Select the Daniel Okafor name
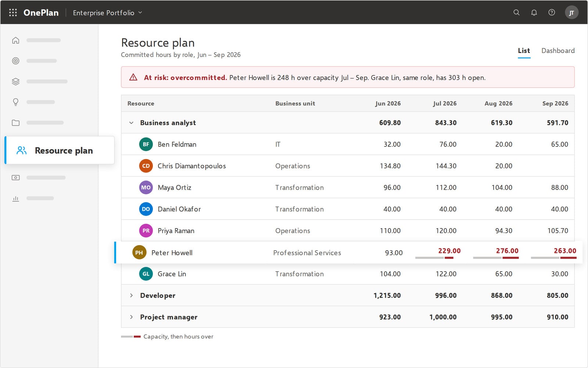The height and width of the screenshot is (368, 588). click(x=179, y=209)
